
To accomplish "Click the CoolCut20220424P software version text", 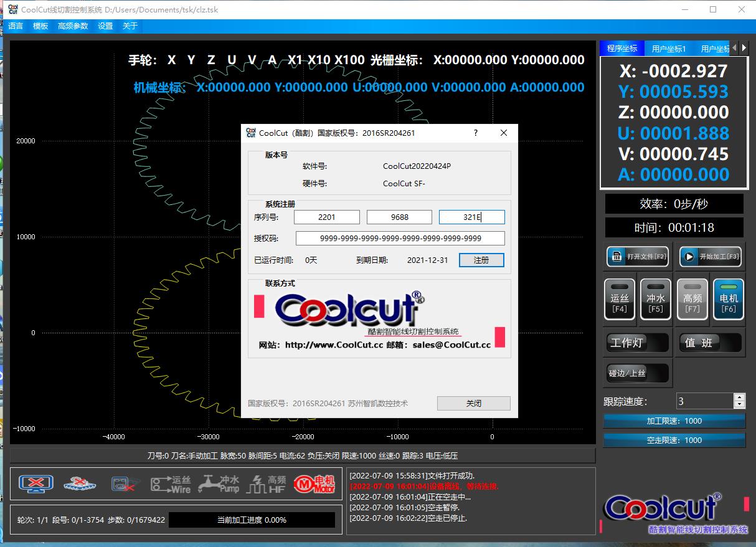I will pos(417,166).
